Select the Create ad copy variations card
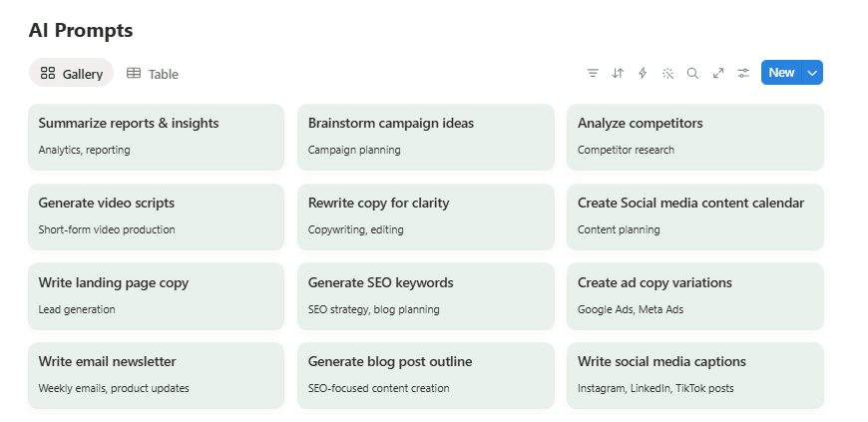The image size is (868, 422). pyautogui.click(x=695, y=296)
